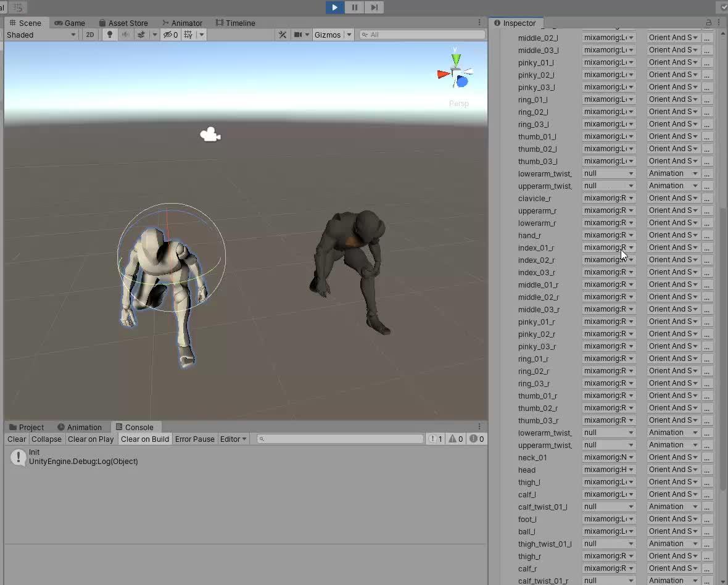Toggle warning messages count in Console
Image resolution: width=728 pixels, height=585 pixels.
pyautogui.click(x=455, y=439)
